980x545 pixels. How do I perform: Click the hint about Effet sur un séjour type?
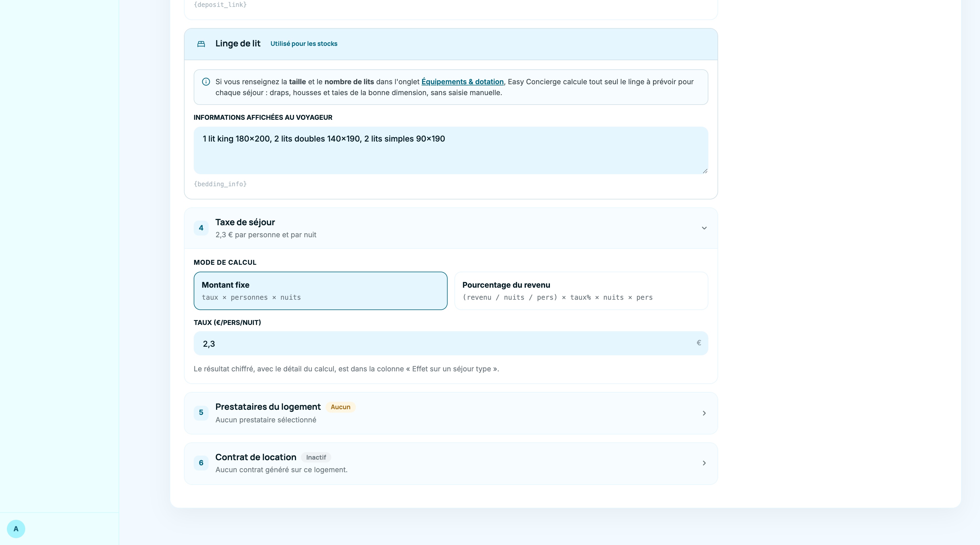pos(346,369)
